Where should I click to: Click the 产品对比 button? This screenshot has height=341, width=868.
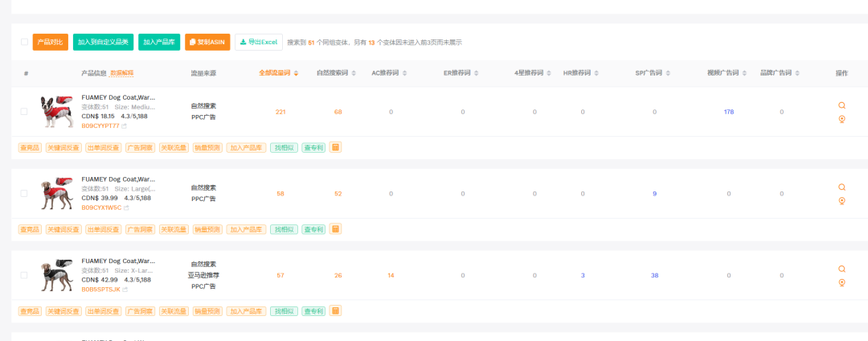[51, 42]
